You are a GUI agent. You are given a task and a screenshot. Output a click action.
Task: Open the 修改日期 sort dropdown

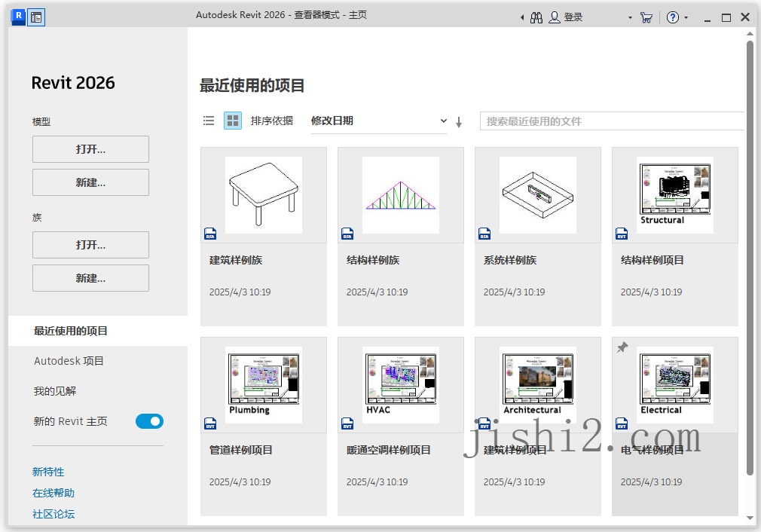(378, 121)
